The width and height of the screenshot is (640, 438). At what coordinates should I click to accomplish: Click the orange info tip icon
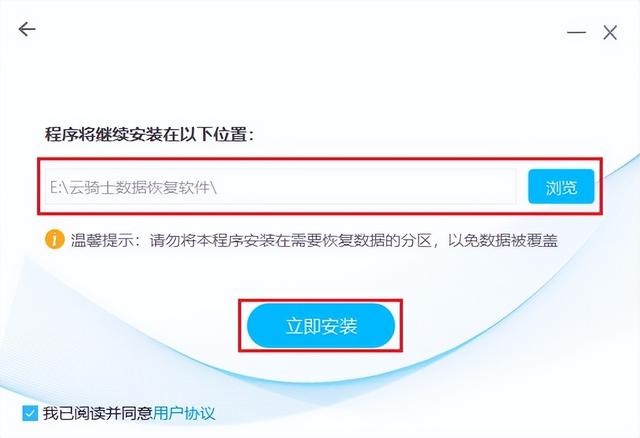pos(54,239)
